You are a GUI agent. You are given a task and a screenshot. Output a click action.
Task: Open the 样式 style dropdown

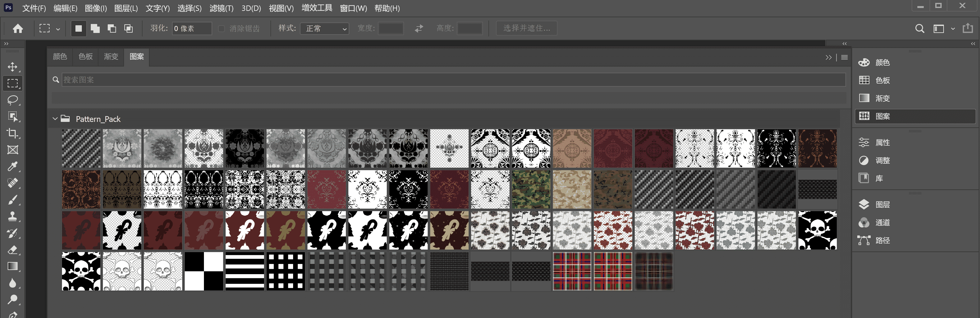tap(324, 28)
